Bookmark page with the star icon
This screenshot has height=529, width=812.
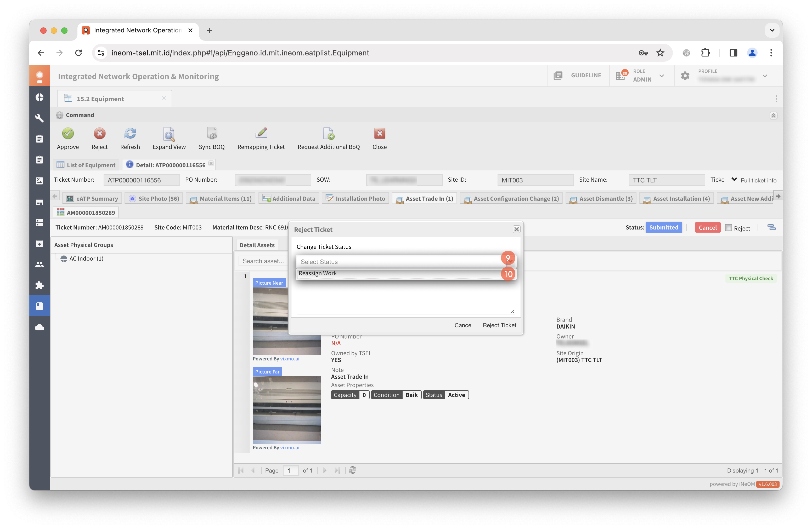click(660, 53)
